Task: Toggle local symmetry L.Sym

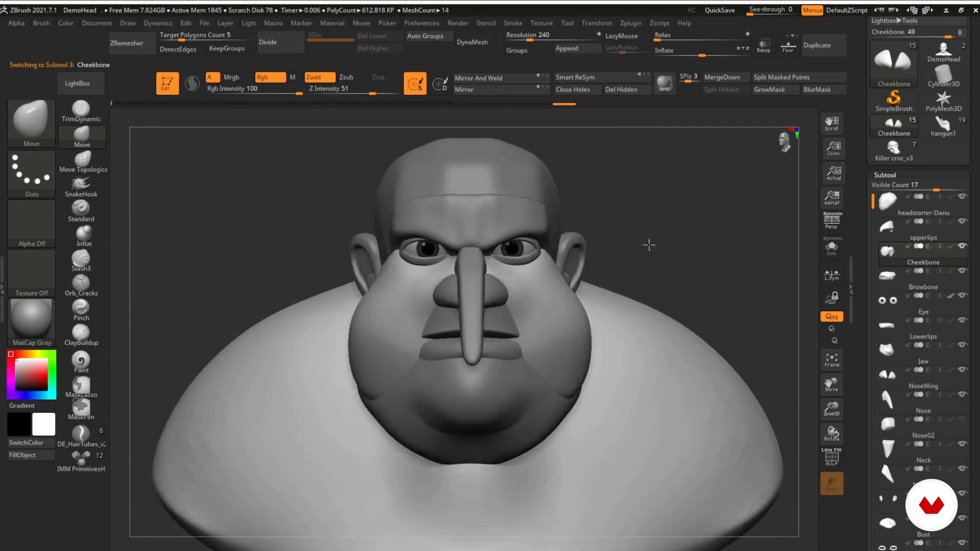Action: 832,275
